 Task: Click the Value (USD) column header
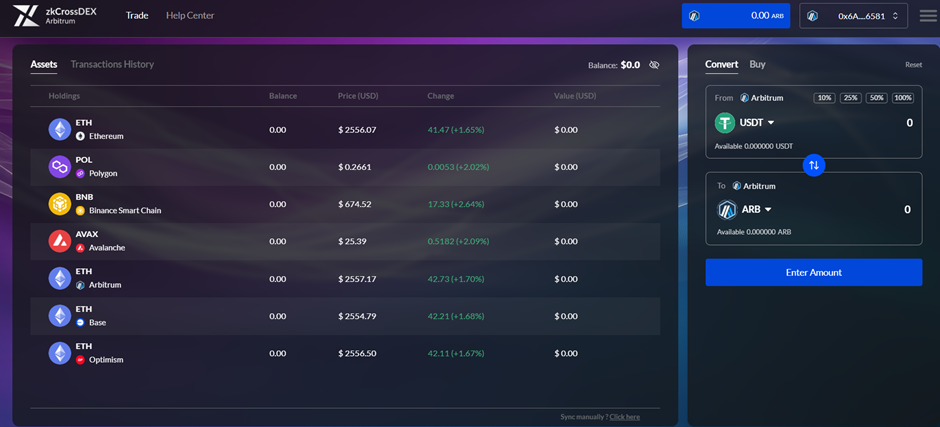click(575, 96)
